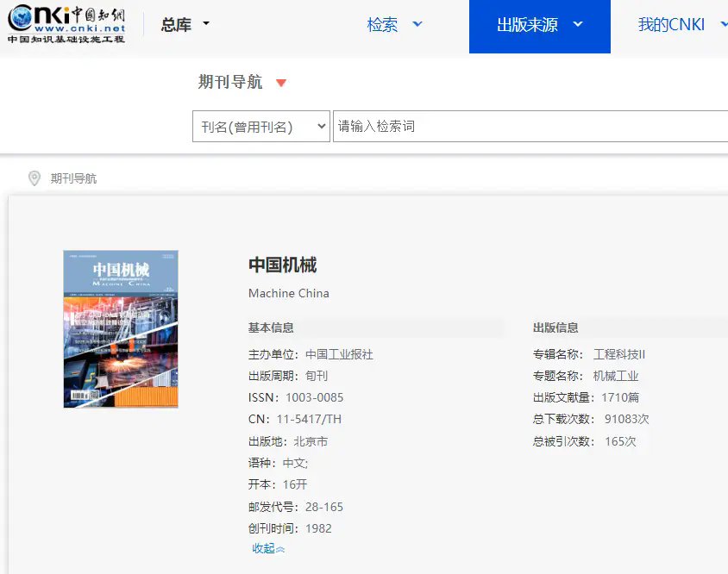Click the 开本 16开 entry
Screen dimensions: 728x574
278,484
